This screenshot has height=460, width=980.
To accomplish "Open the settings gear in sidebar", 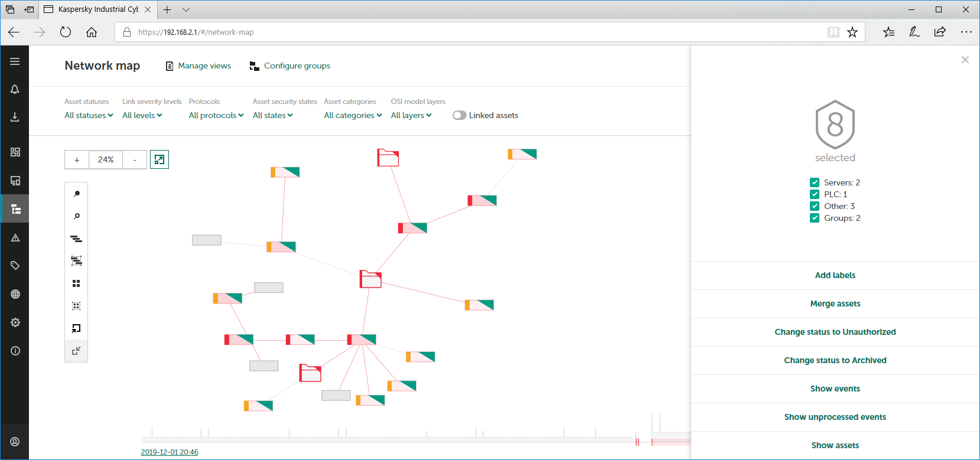I will pos(15,322).
